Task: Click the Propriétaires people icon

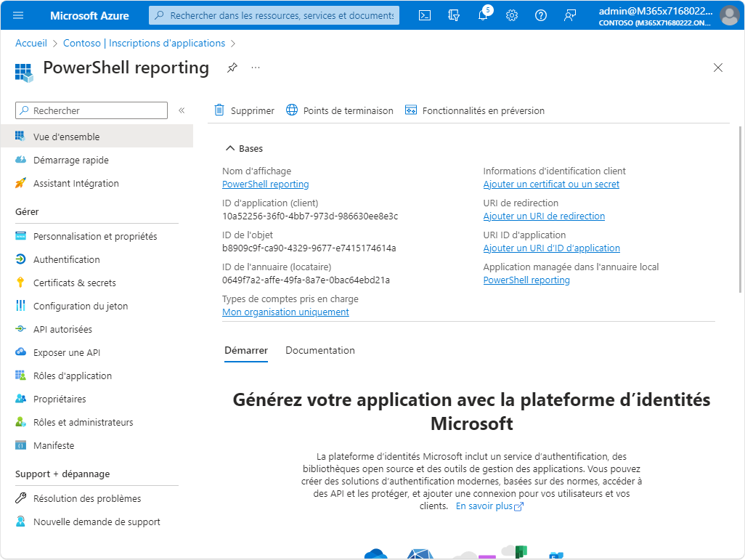Action: pos(20,398)
